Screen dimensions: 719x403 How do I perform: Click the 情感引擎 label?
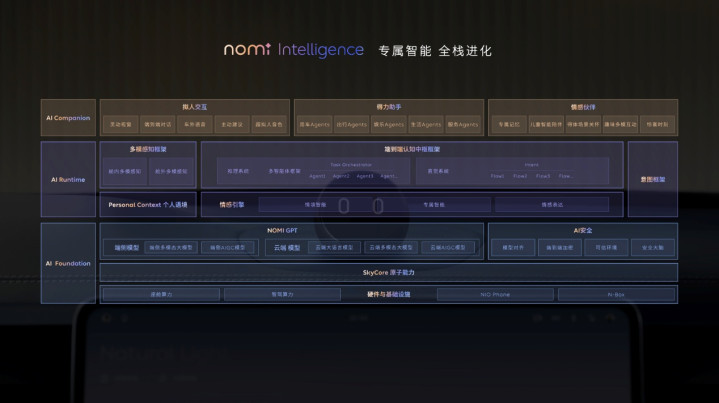coord(232,205)
